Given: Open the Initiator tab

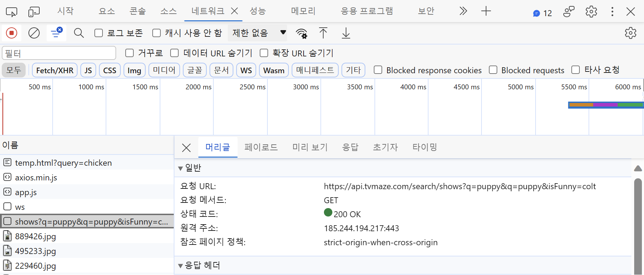Looking at the screenshot, I should pos(385,147).
